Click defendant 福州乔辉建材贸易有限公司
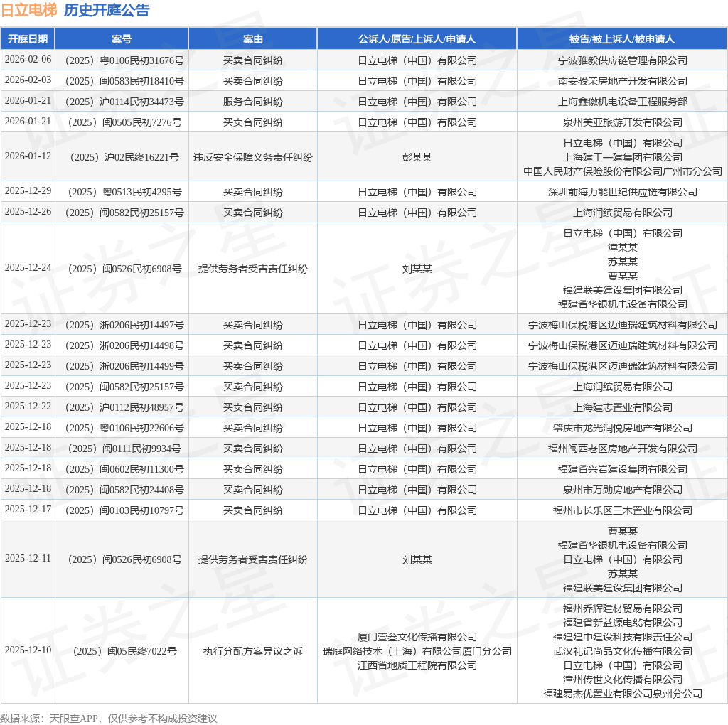The height and width of the screenshot is (725, 728). tap(623, 608)
